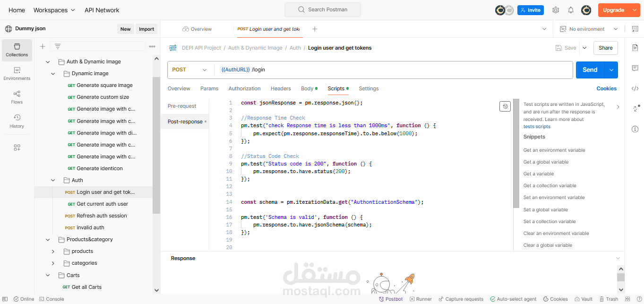Click the filter icon in collections search
Image resolution: width=644 pixels, height=304 pixels.
click(58, 46)
